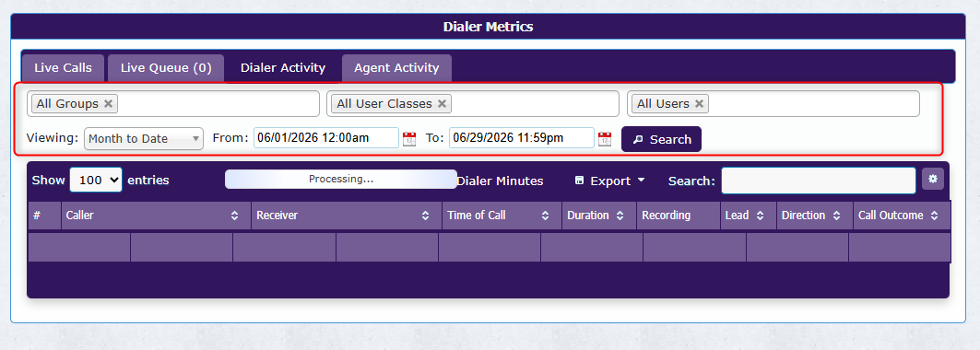Click inside the user classes filter field
The height and width of the screenshot is (350, 980).
pyautogui.click(x=473, y=103)
